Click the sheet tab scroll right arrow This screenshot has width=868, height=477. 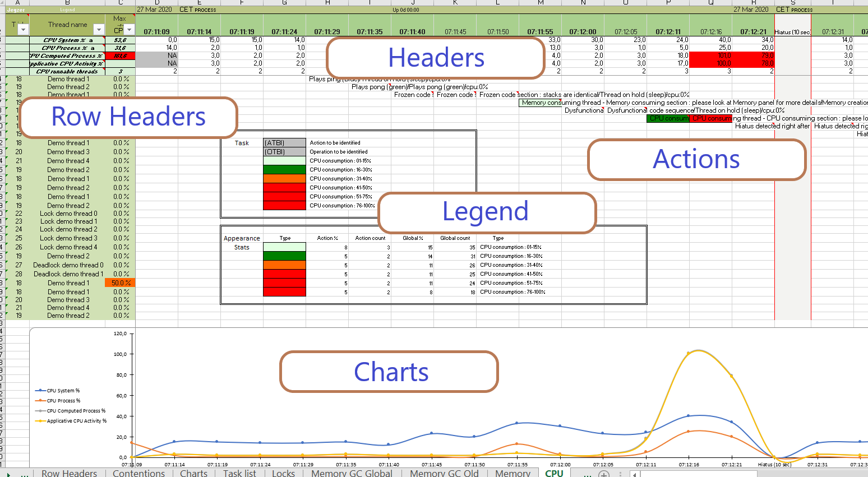[x=8, y=474]
